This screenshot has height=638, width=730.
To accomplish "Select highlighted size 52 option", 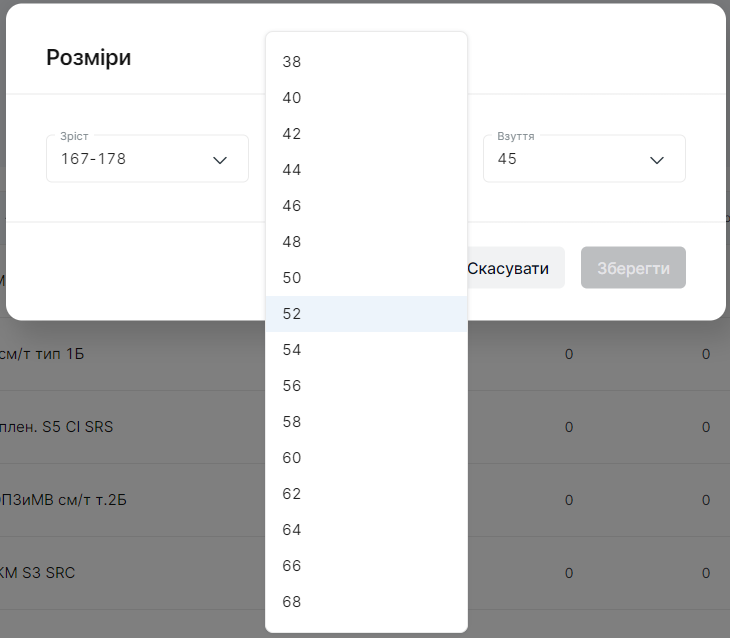I will 366,314.
